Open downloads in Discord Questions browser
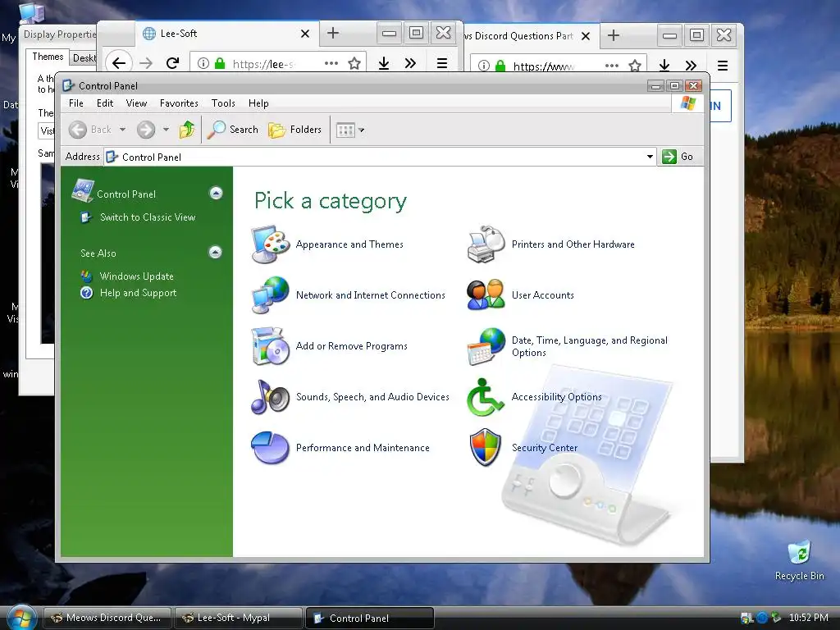The width and height of the screenshot is (840, 630). pyautogui.click(x=664, y=66)
